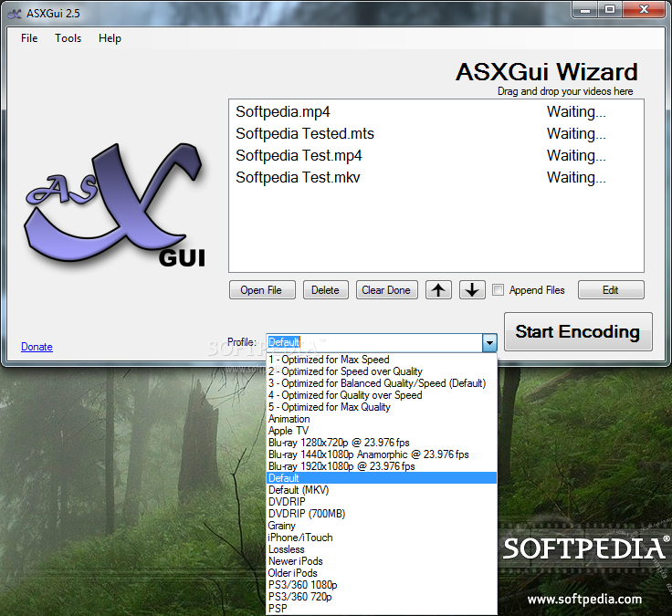Open the Tools menu
672x616 pixels.
(x=68, y=38)
